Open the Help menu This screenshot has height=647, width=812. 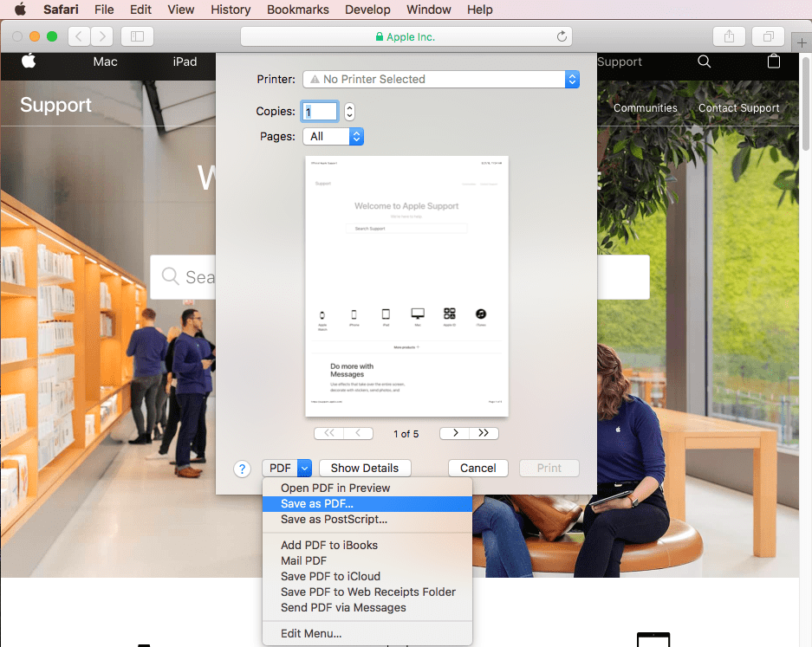tap(479, 10)
